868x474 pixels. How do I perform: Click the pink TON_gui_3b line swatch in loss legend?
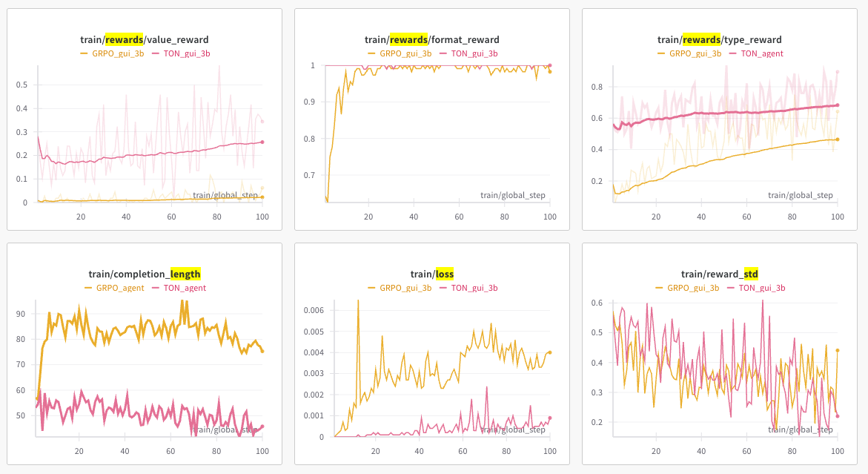443,288
